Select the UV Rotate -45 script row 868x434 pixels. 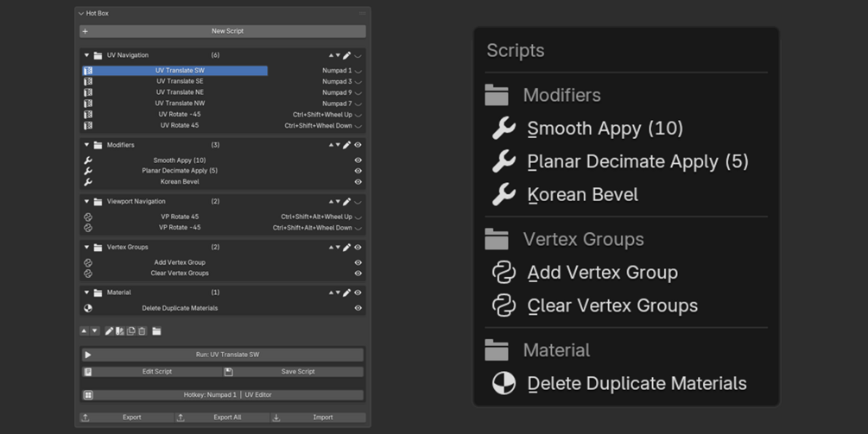coord(175,115)
